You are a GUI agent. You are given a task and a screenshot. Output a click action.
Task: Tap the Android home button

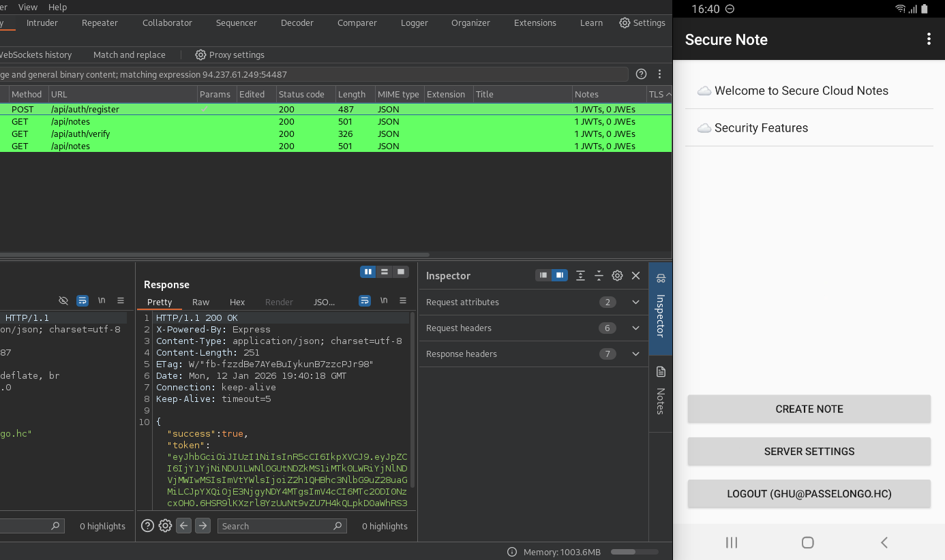808,542
